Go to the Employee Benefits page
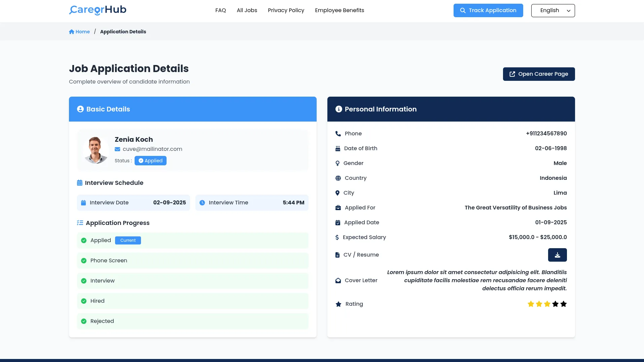 tap(339, 10)
